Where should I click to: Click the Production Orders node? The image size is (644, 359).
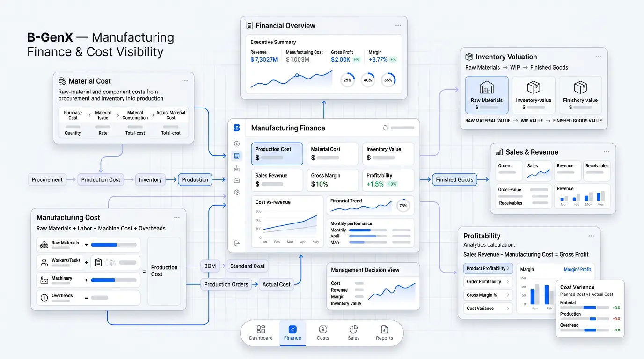click(226, 284)
